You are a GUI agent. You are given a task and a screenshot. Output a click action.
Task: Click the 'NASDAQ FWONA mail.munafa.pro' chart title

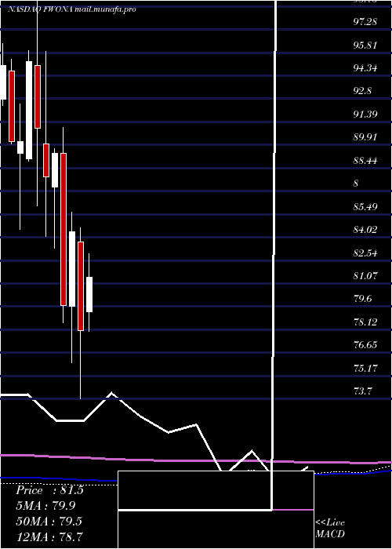coord(72,9)
